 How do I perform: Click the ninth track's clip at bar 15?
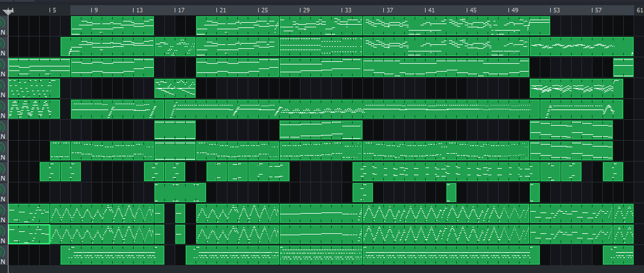(180, 192)
